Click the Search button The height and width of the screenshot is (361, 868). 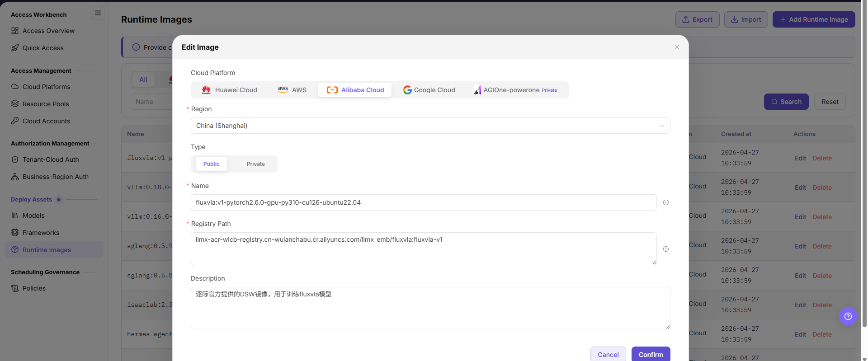pos(786,102)
